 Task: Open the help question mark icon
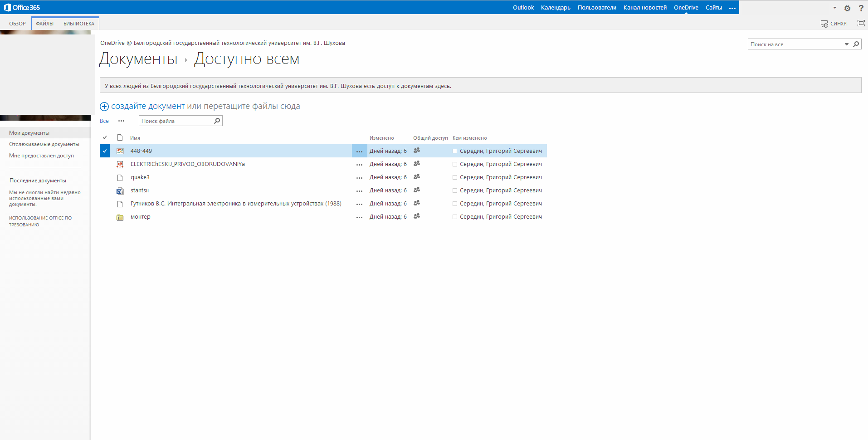[x=861, y=8]
